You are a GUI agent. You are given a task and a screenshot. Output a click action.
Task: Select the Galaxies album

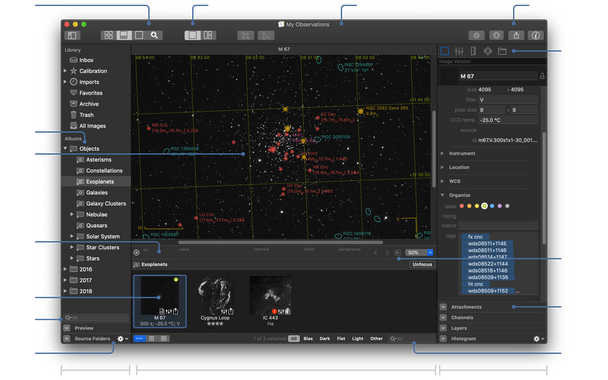(97, 192)
